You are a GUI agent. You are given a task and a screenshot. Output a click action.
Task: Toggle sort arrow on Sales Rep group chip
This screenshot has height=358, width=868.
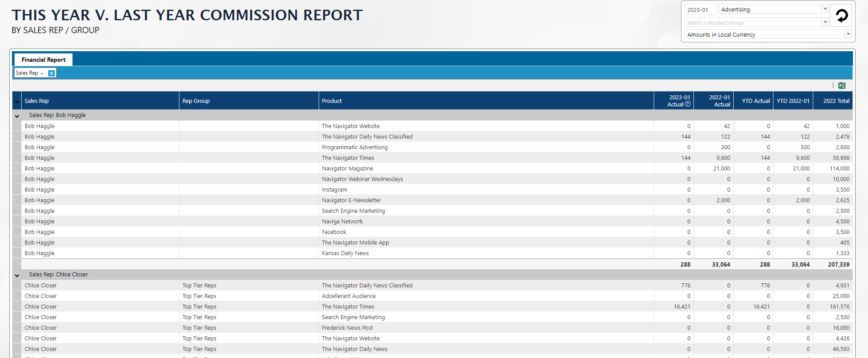tap(42, 73)
